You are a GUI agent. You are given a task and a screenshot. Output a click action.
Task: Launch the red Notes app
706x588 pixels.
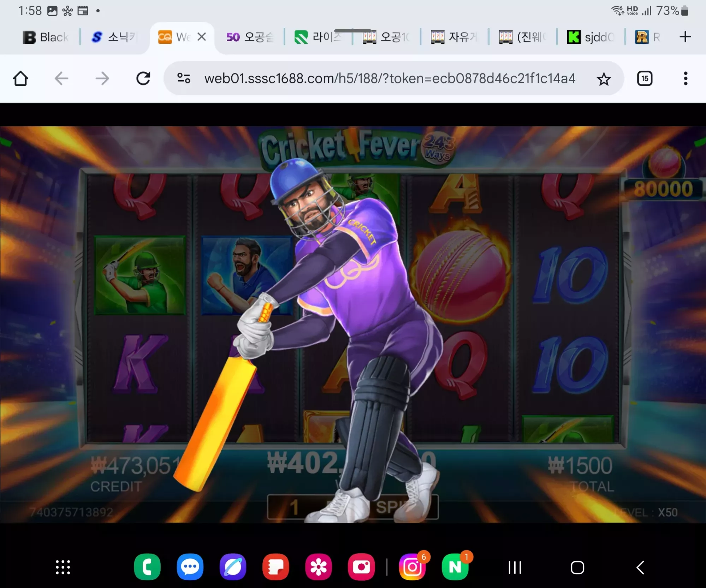276,567
